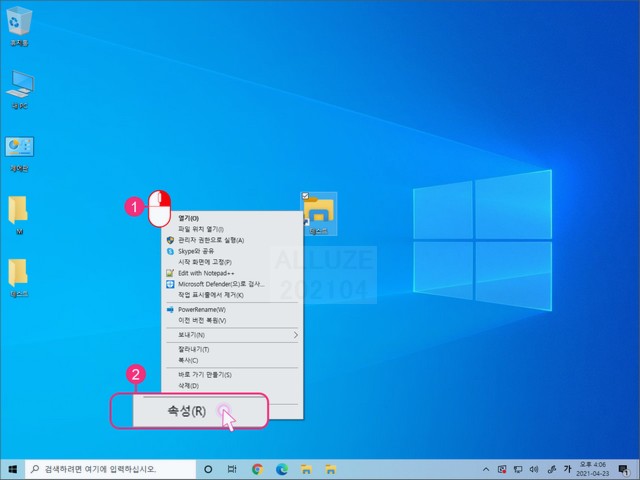Select the Control Panel (제어판) desktop icon

pyautogui.click(x=19, y=153)
